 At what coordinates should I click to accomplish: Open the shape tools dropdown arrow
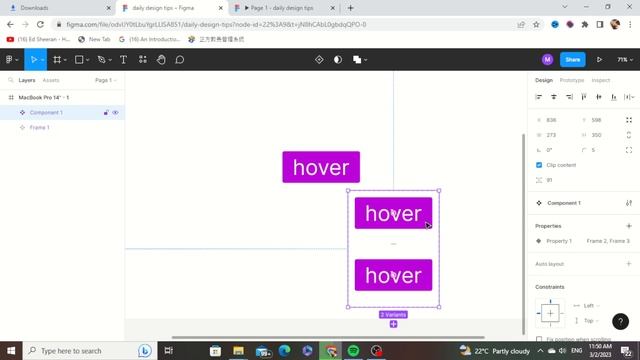(87, 60)
